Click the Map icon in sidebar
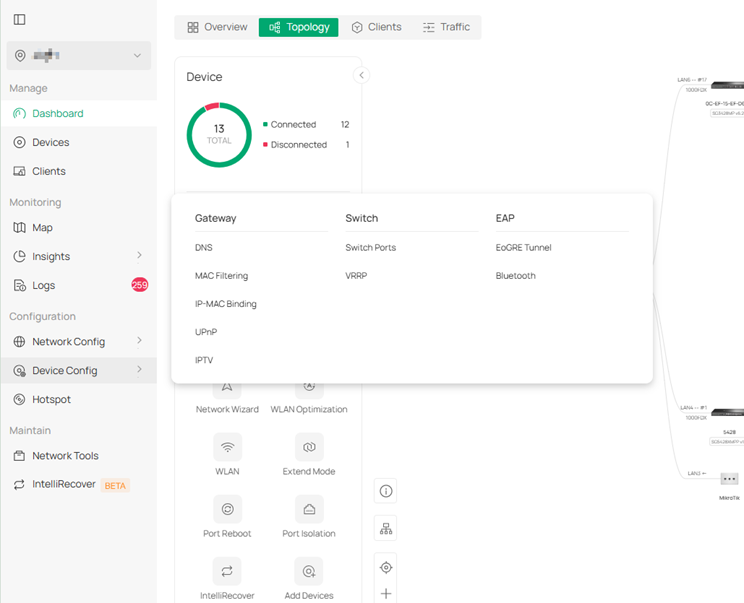The height and width of the screenshot is (603, 744). pos(19,228)
